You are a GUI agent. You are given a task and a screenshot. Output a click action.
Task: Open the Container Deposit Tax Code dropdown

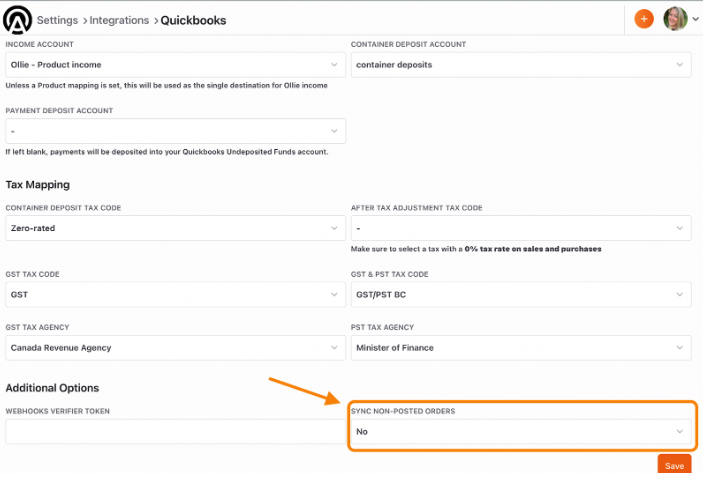click(x=175, y=228)
